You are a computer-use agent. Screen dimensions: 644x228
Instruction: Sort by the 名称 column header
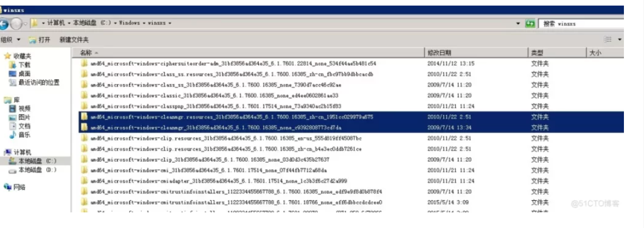(86, 53)
